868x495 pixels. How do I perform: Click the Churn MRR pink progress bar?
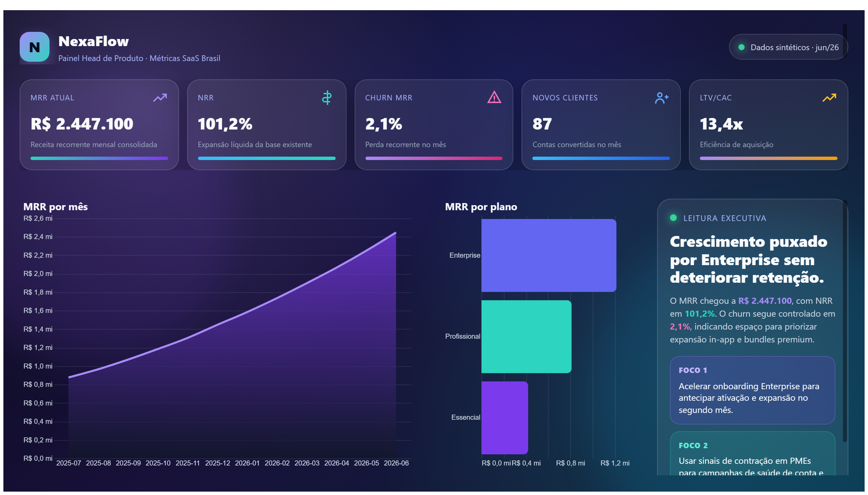[434, 158]
